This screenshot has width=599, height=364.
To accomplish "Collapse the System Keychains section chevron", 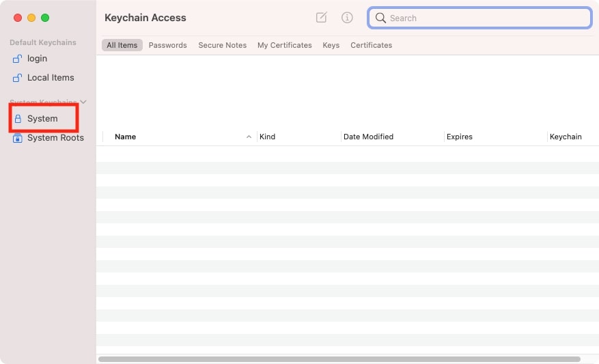I will click(83, 102).
